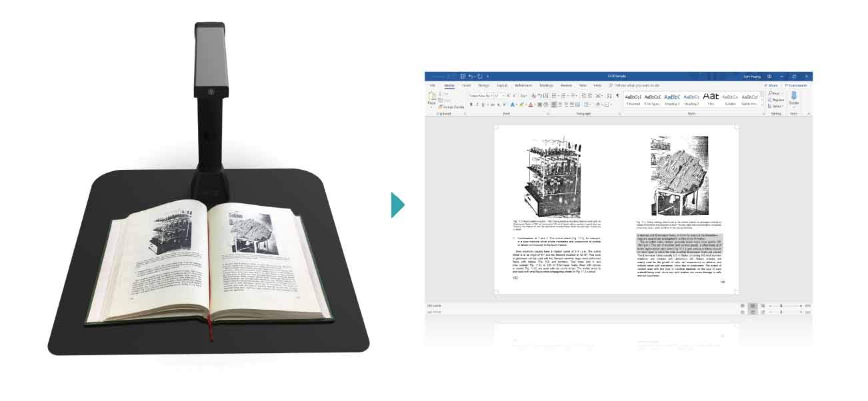Open the Times New Roman font dropdown
The image size is (868, 401).
click(481, 96)
